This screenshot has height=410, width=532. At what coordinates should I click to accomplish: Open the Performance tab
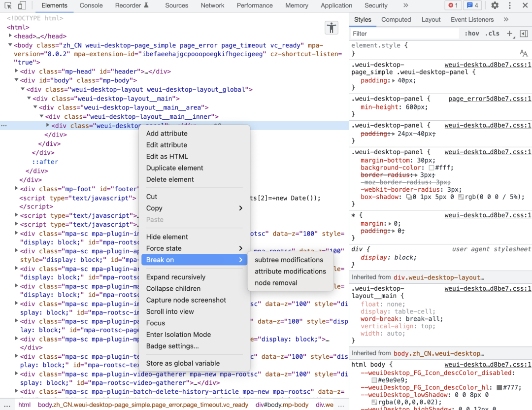click(255, 5)
